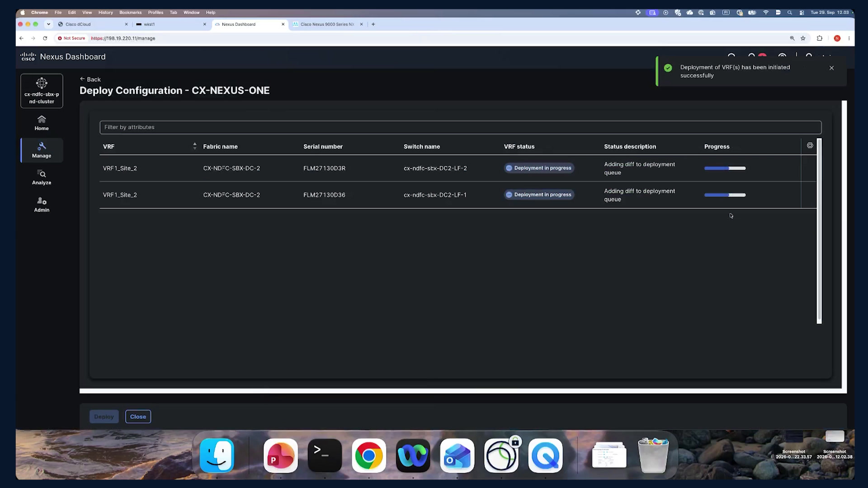Image resolution: width=868 pixels, height=488 pixels.
Task: Reload the page in Chrome
Action: point(45,38)
